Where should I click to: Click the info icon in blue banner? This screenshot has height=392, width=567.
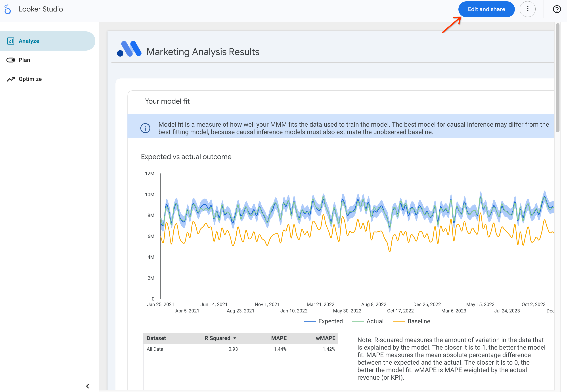pyautogui.click(x=145, y=128)
